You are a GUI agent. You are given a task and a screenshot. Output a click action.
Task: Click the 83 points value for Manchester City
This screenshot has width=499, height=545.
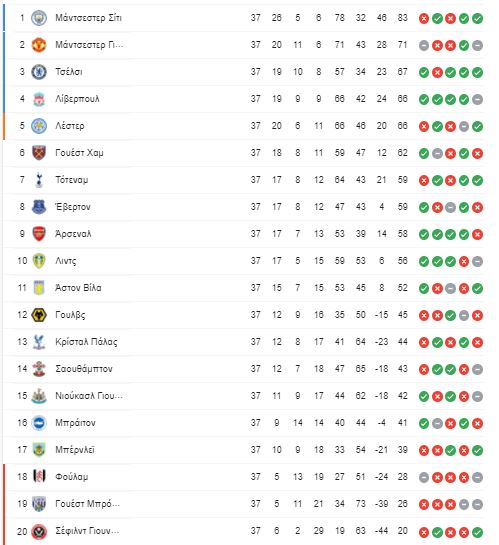pyautogui.click(x=402, y=18)
